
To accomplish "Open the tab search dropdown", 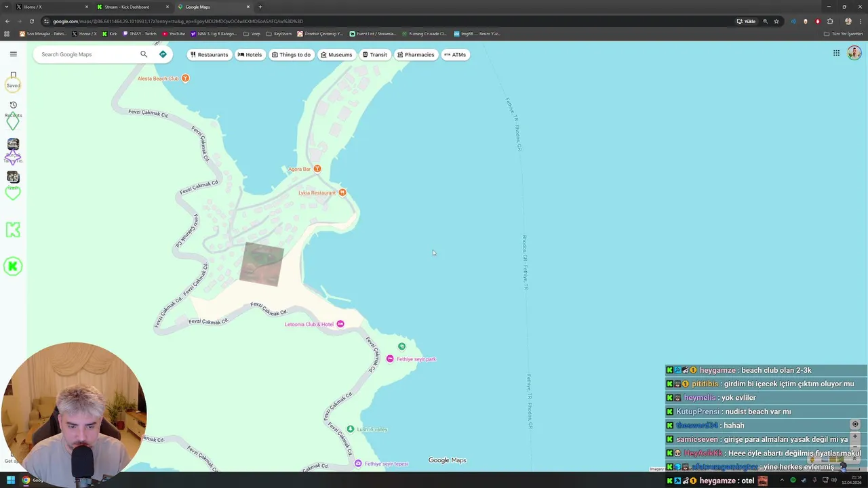I will [x=6, y=7].
